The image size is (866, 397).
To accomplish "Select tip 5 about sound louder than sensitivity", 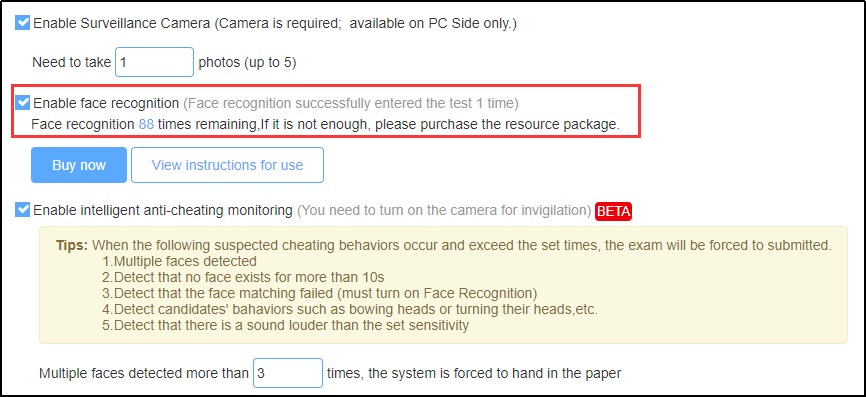I will point(286,325).
